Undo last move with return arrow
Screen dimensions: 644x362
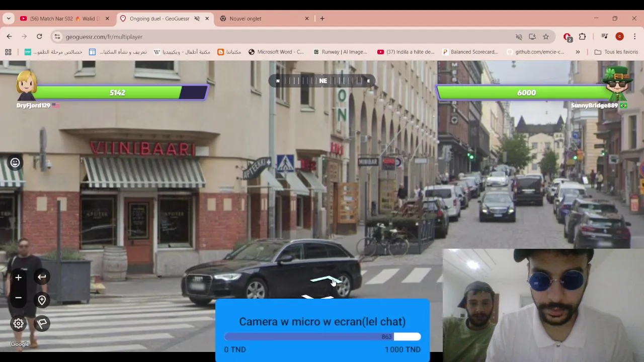coord(42,277)
